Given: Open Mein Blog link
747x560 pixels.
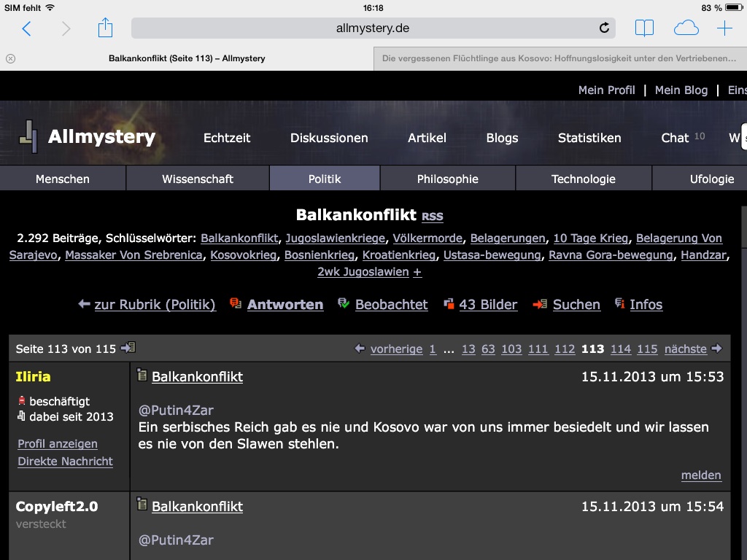Looking at the screenshot, I should 681,90.
